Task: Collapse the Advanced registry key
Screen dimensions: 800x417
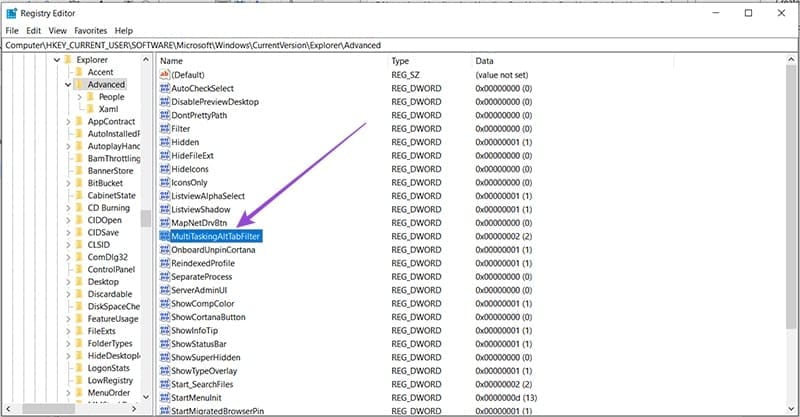Action: click(x=67, y=85)
